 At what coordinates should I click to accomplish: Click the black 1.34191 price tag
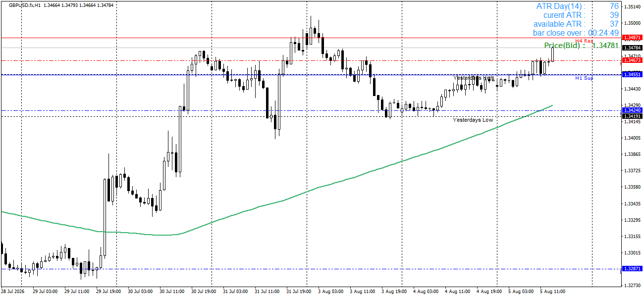633,116
